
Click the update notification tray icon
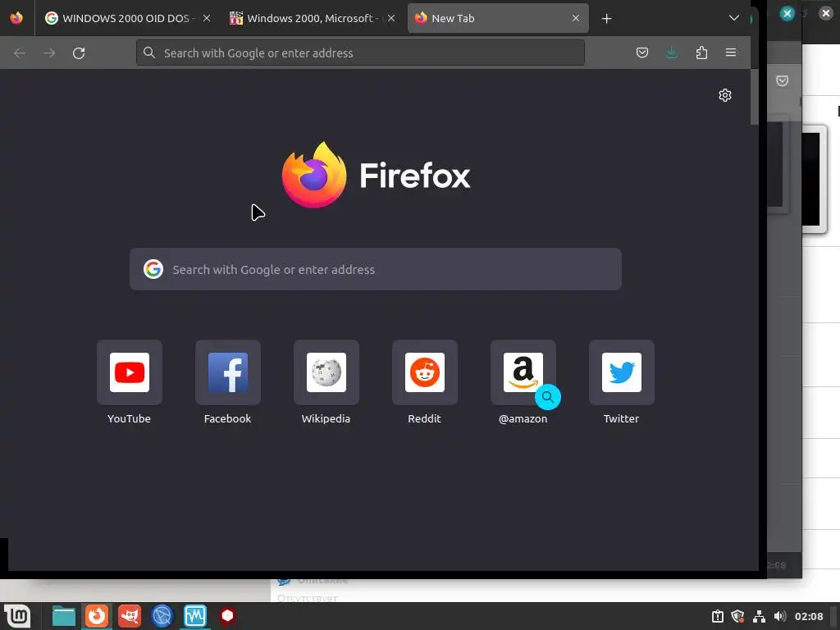click(718, 617)
